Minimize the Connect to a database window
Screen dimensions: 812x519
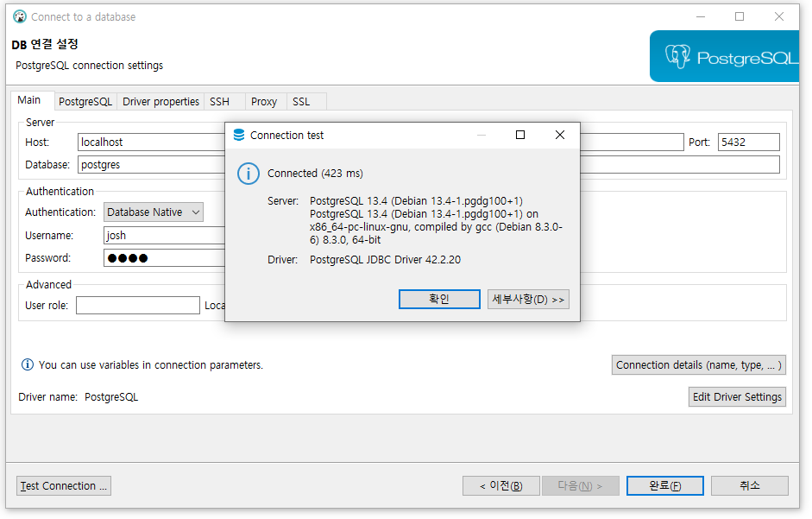[701, 16]
